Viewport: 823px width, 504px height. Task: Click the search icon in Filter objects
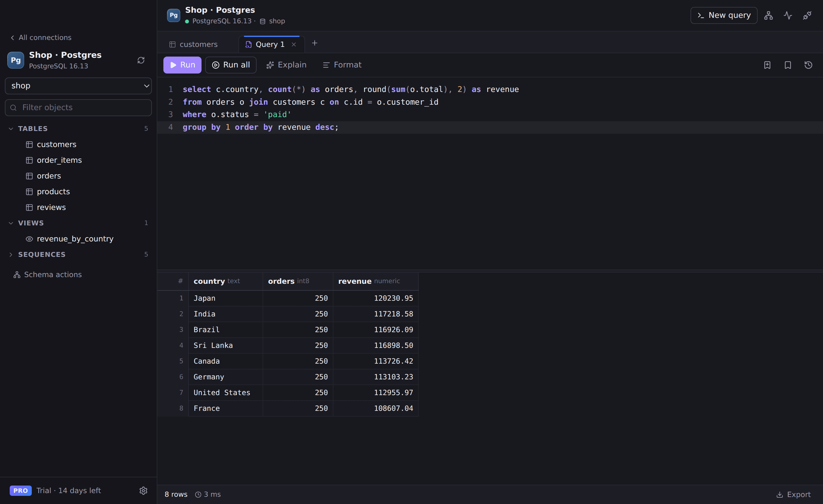[x=13, y=108]
